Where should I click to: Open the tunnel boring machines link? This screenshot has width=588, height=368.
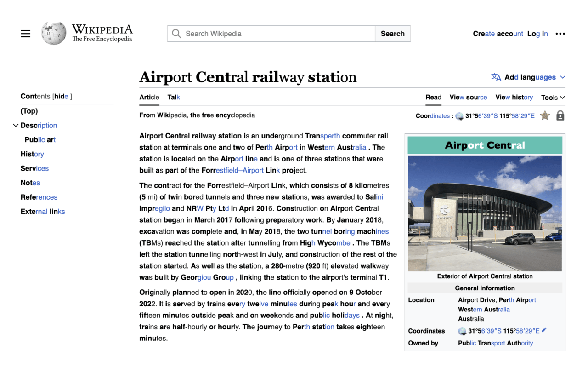coord(349,231)
